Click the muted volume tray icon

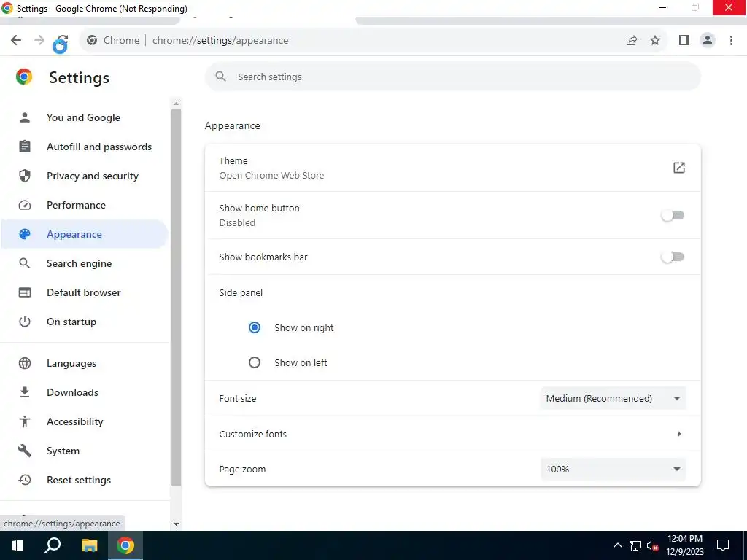(x=652, y=545)
